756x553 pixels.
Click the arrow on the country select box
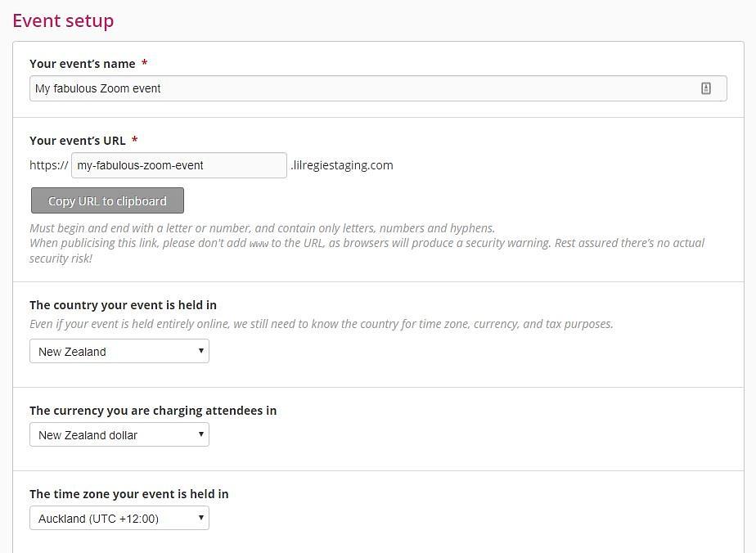201,350
